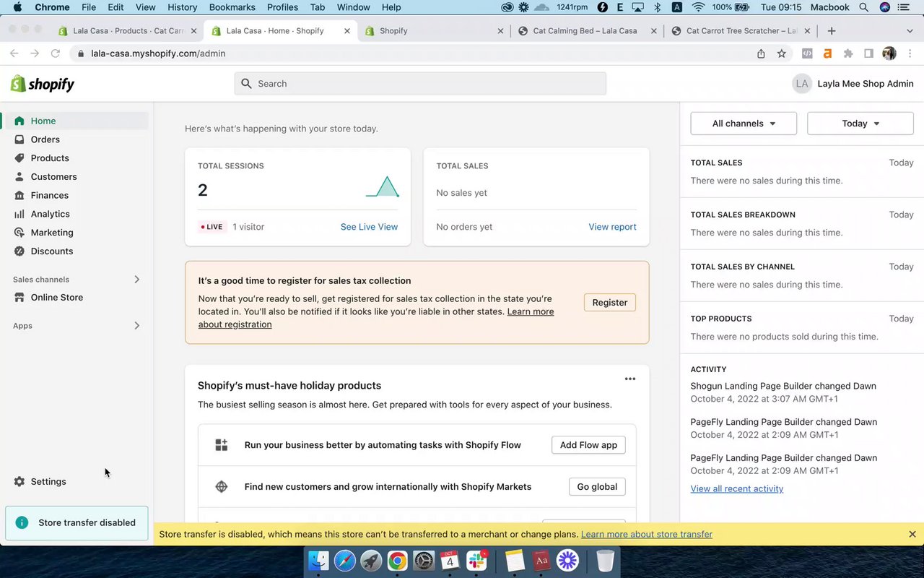The height and width of the screenshot is (578, 924).
Task: Click the share icon in address bar
Action: tap(761, 53)
